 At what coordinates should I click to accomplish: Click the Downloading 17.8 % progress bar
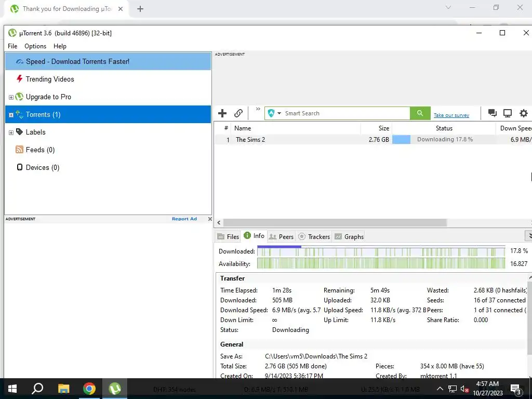tap(444, 139)
